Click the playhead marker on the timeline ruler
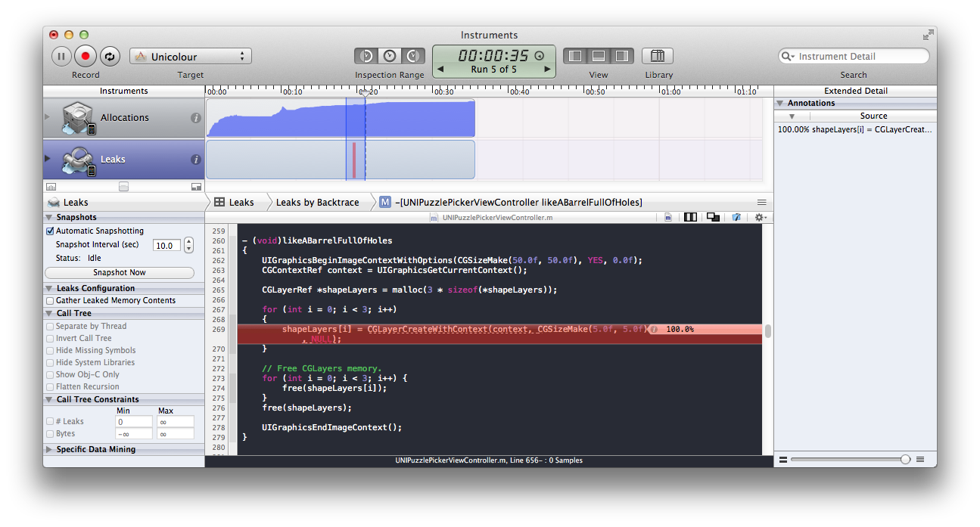Viewport: 980px width, 527px height. click(365, 92)
